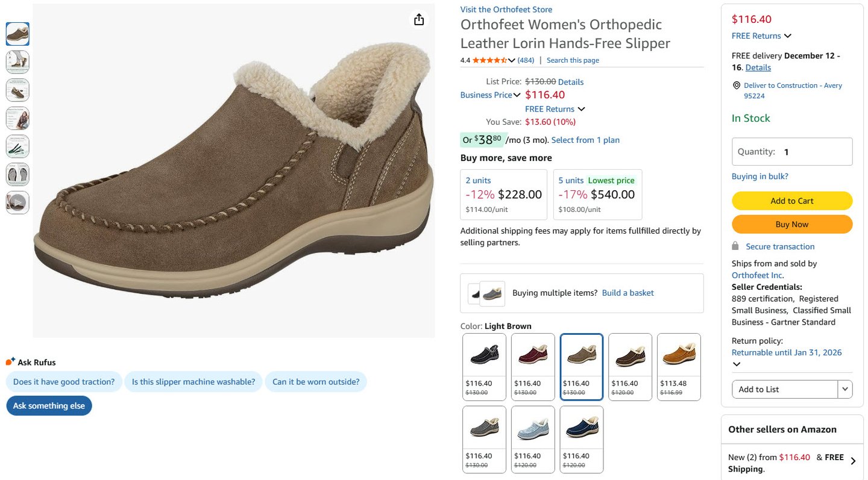The width and height of the screenshot is (868, 480).
Task: Open other sellers arrow chevron
Action: click(853, 461)
